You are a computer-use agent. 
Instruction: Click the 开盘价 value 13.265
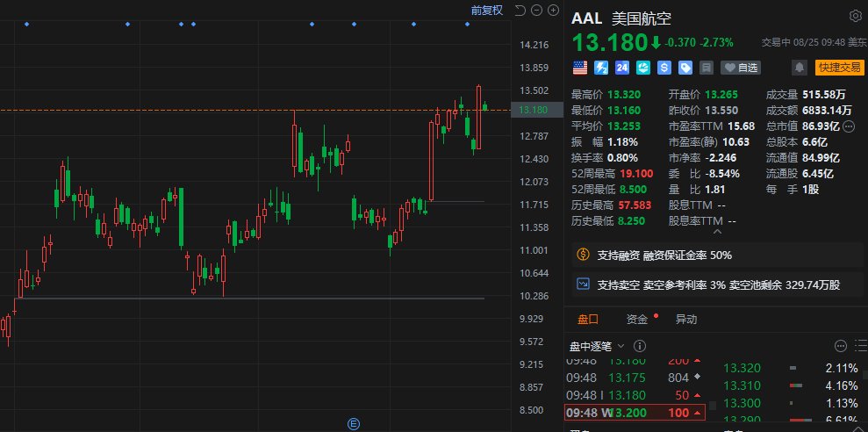[x=721, y=94]
